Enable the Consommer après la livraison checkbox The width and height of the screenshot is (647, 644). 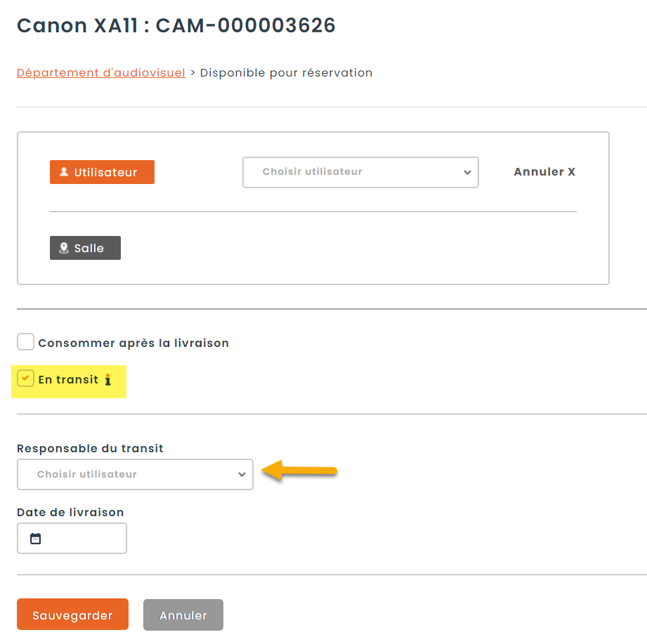point(26,342)
